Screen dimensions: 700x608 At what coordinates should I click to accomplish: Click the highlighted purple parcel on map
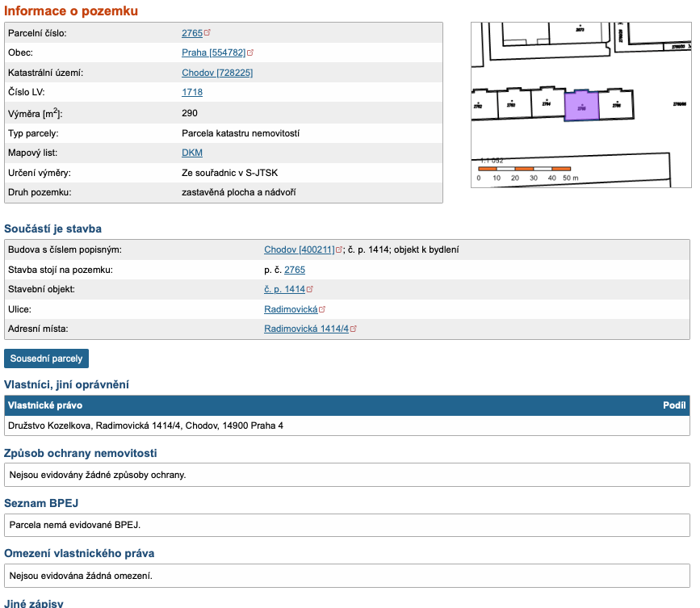point(581,107)
